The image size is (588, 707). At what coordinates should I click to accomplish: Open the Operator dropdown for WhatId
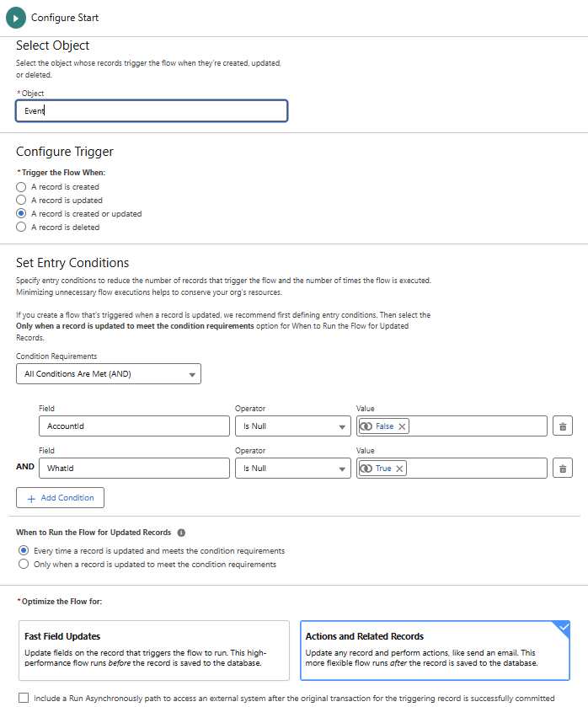click(292, 469)
